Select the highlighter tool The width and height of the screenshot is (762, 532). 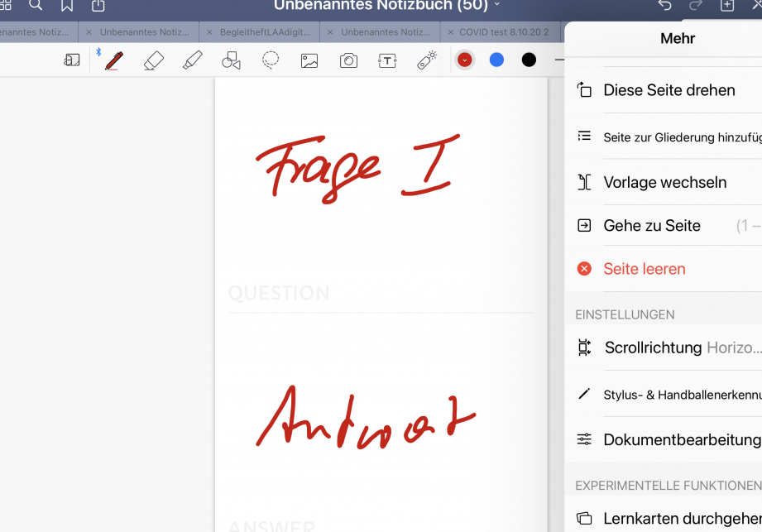[x=192, y=60]
